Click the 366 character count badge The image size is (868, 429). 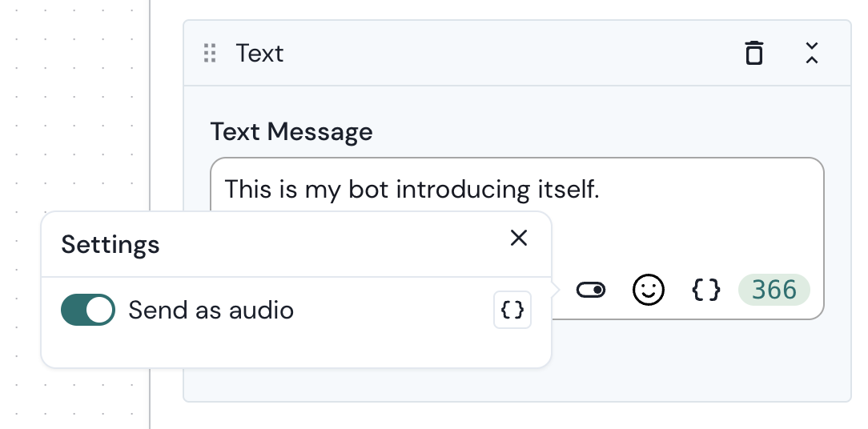(x=774, y=290)
